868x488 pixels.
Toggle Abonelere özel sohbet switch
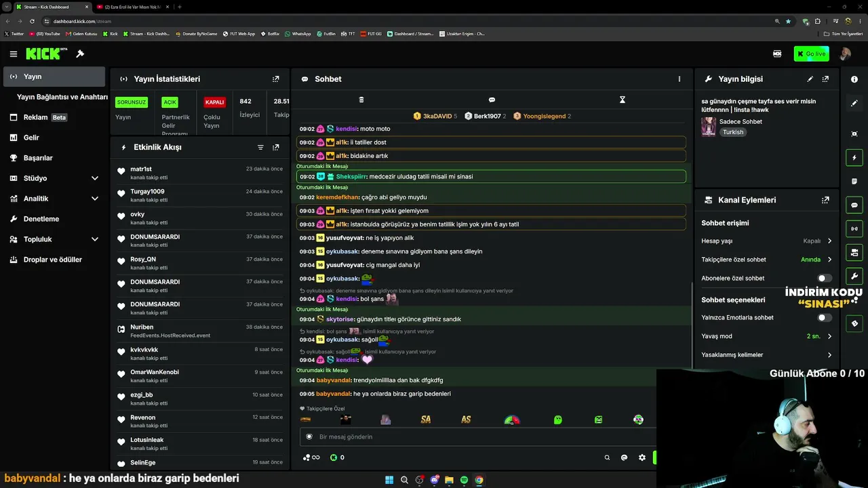pyautogui.click(x=825, y=278)
